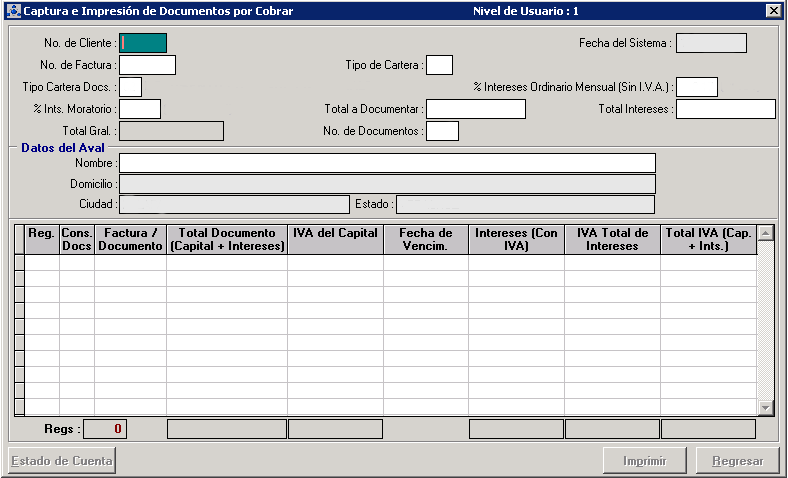Focus the No. de Factura input
The width and height of the screenshot is (788, 478).
click(147, 65)
